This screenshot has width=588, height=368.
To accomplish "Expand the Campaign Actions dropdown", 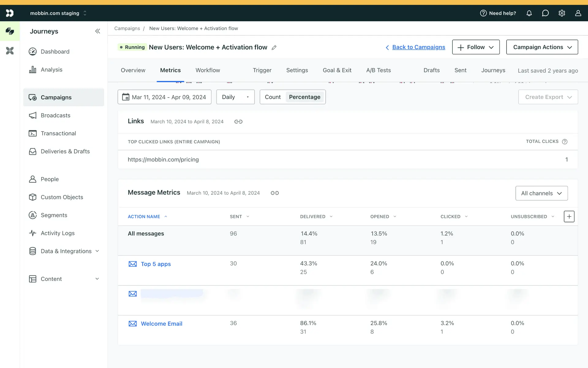I will tap(542, 47).
